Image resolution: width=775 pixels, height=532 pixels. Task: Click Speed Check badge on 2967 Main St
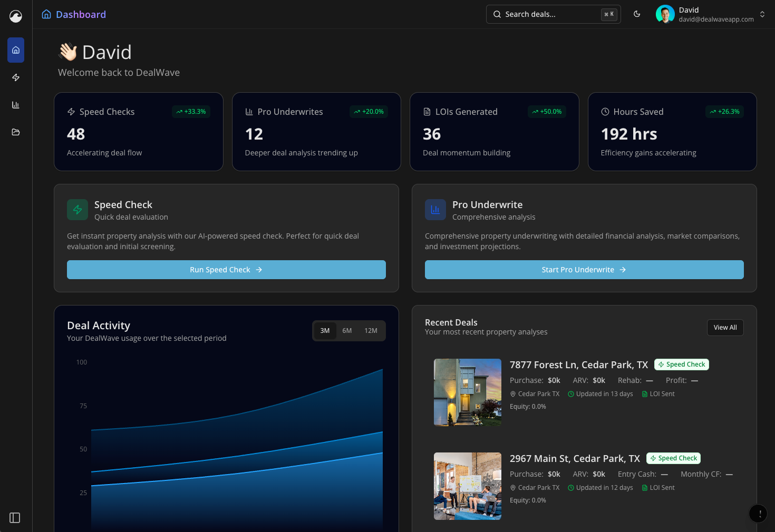click(x=674, y=458)
